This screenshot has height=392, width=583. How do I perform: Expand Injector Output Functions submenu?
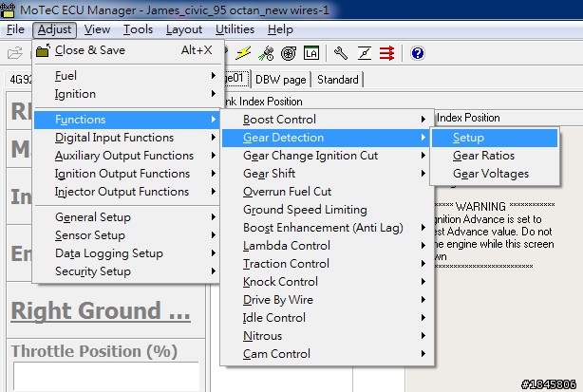click(x=127, y=192)
